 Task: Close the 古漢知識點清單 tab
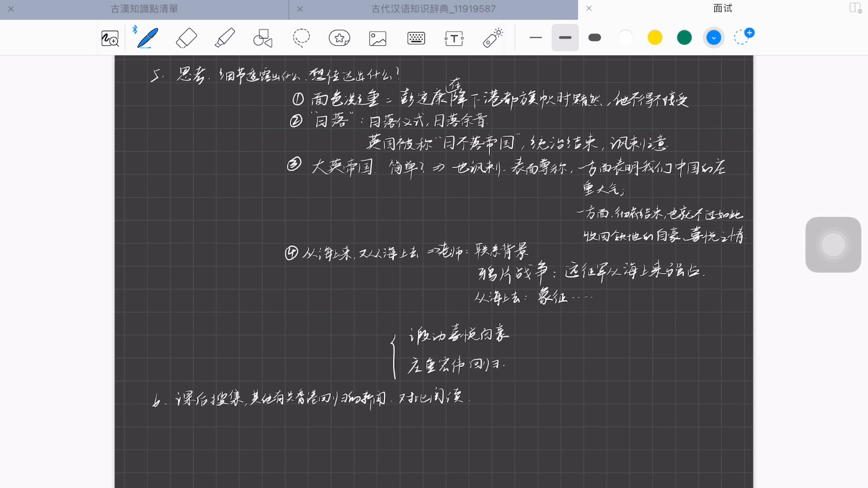click(11, 9)
